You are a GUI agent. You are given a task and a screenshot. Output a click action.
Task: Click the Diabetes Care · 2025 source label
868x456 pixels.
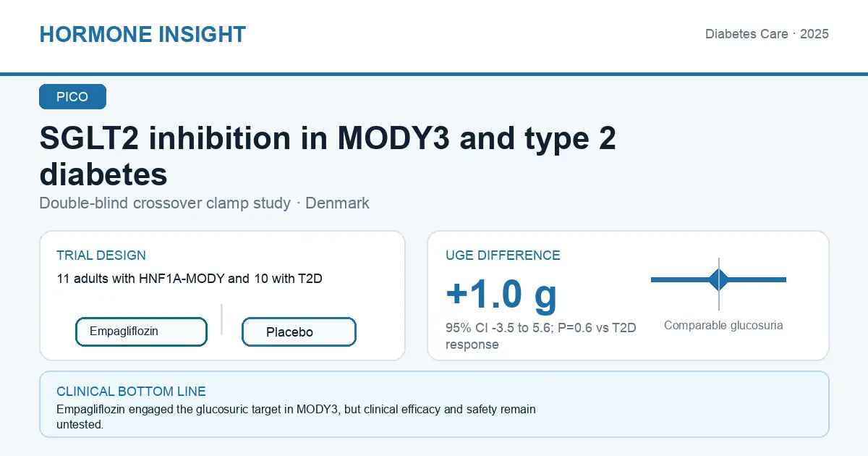click(x=767, y=34)
